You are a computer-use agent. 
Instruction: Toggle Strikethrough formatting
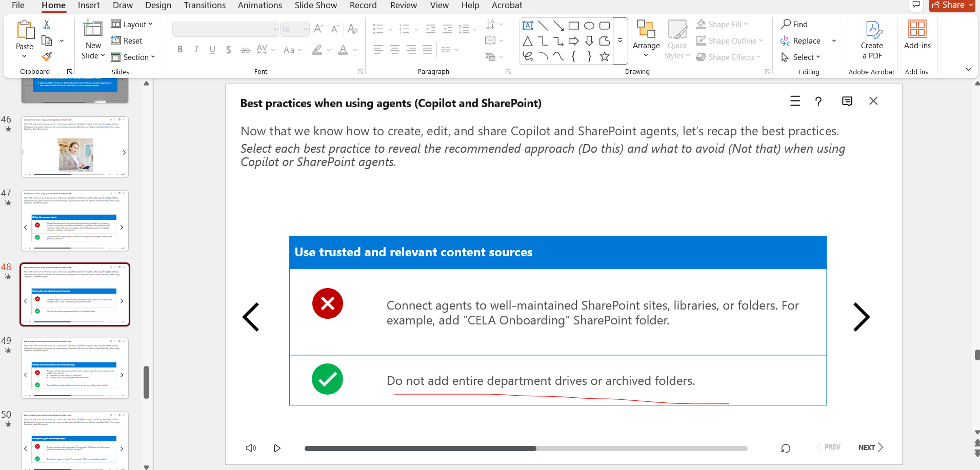click(x=246, y=50)
